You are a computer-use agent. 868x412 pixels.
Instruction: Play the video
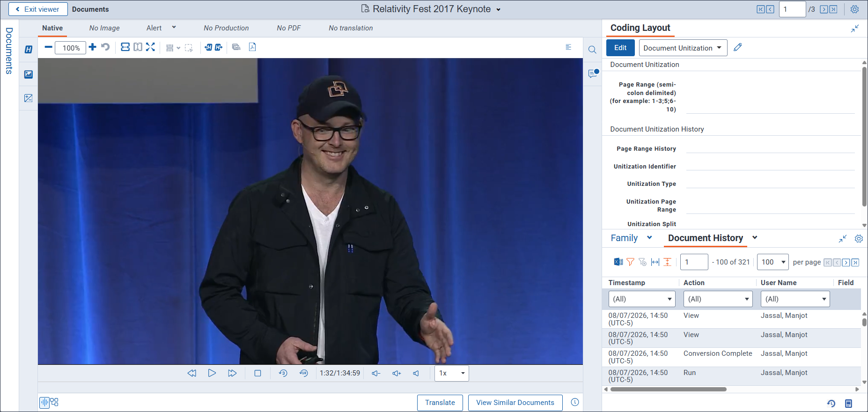(212, 373)
